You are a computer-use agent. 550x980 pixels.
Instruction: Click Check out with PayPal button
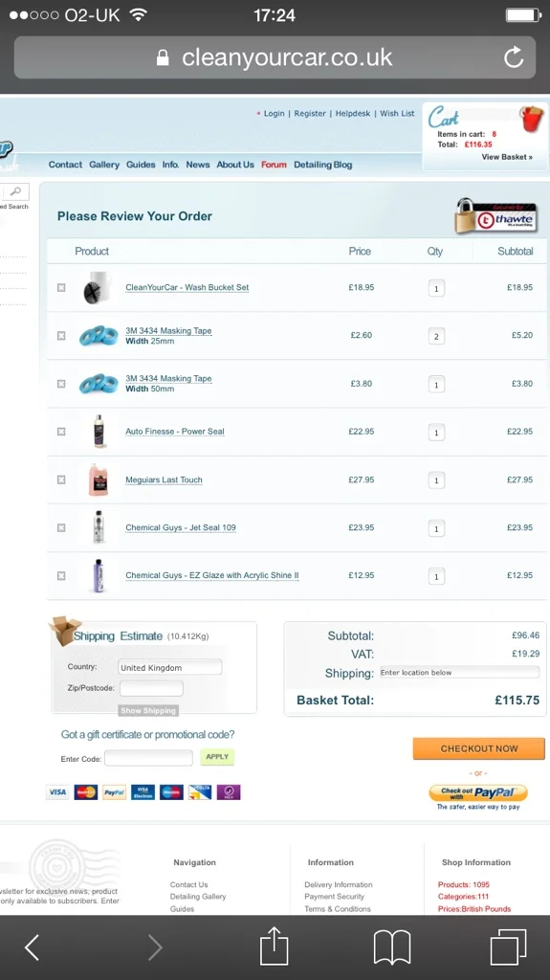[478, 792]
